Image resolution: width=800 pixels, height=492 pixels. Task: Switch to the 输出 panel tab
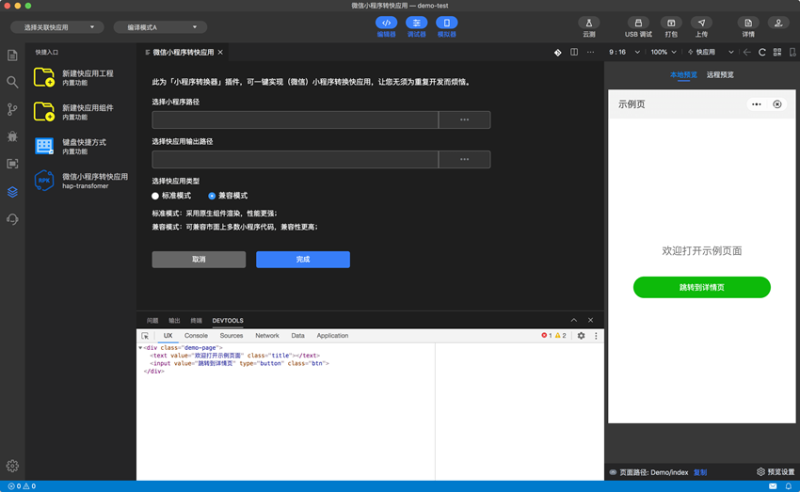coord(174,321)
